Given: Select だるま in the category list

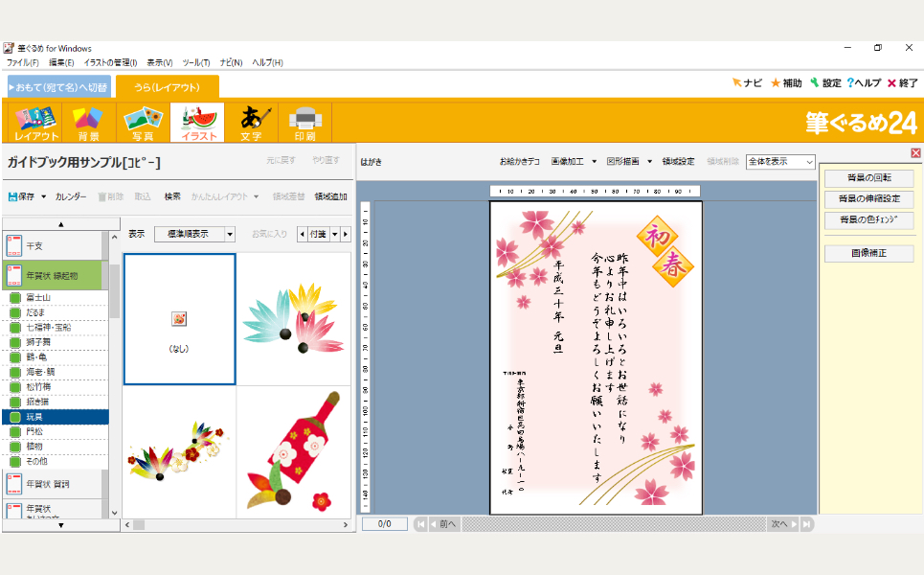Looking at the screenshot, I should 56,312.
